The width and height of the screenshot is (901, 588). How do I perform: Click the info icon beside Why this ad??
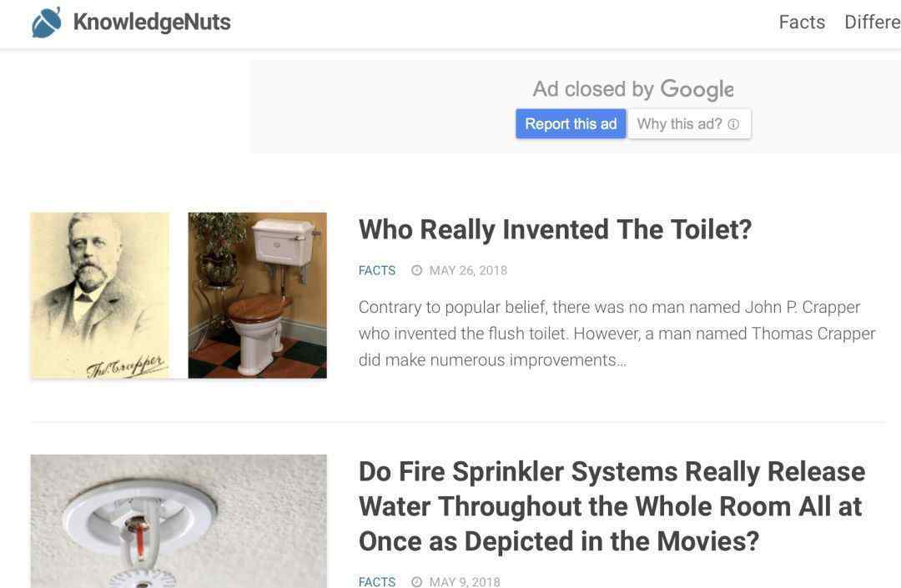(x=733, y=124)
